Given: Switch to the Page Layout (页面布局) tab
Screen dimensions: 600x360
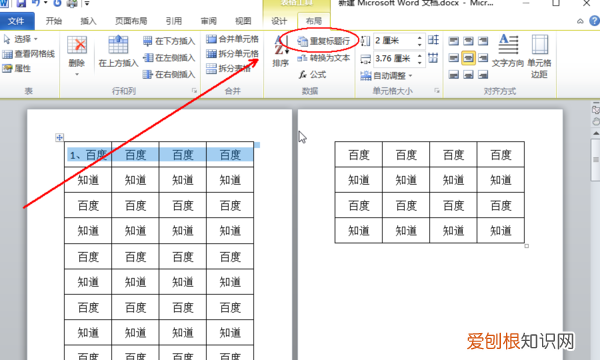Looking at the screenshot, I should (131, 21).
